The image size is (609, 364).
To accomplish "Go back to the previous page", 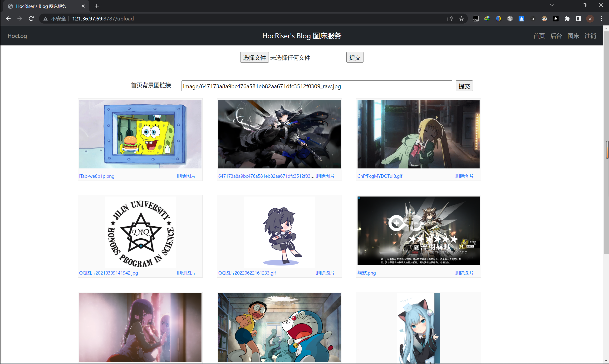I will coord(8,19).
